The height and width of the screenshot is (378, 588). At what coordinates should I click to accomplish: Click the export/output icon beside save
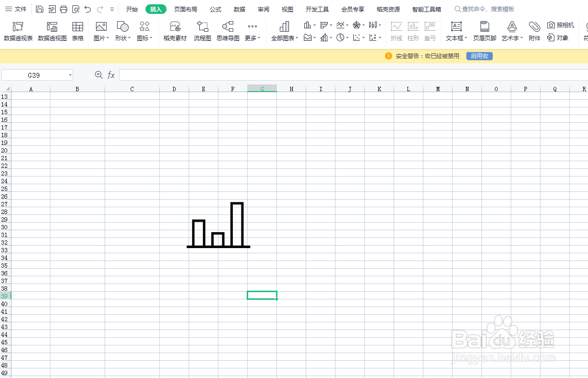(52, 9)
